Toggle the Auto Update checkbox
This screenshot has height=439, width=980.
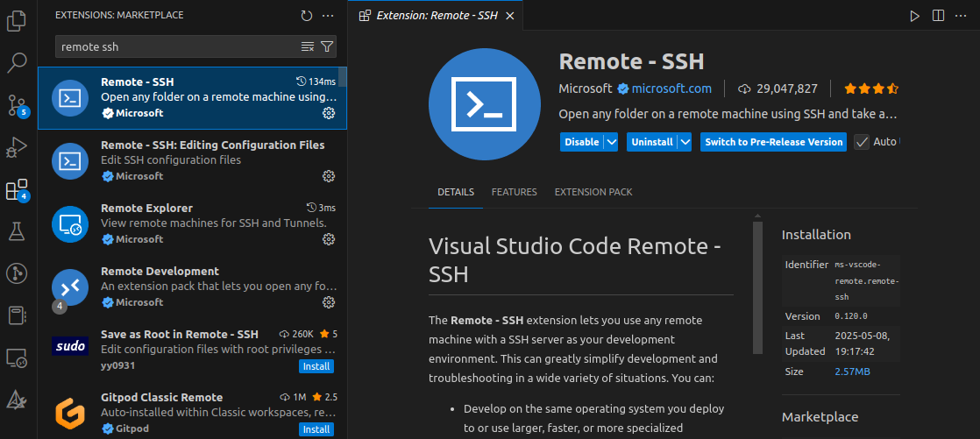point(862,142)
